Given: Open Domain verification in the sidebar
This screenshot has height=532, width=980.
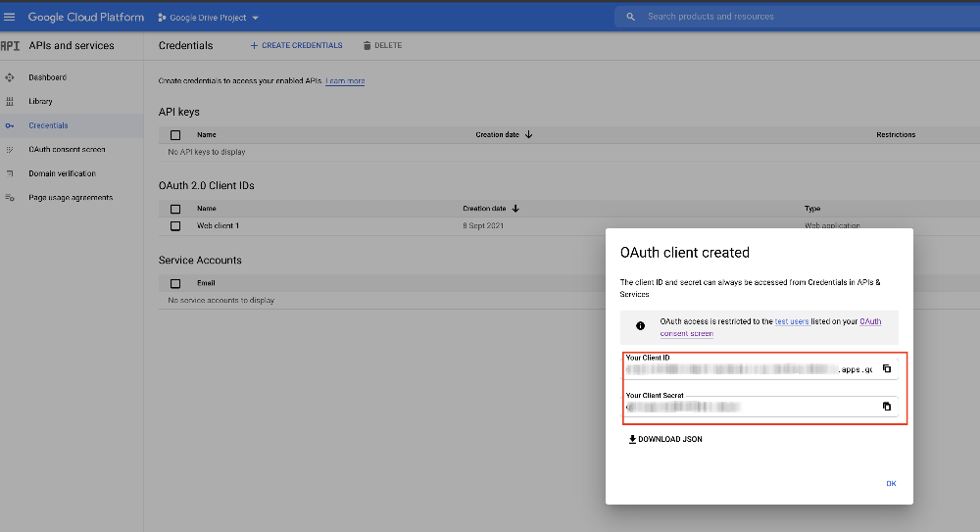Looking at the screenshot, I should [62, 173].
